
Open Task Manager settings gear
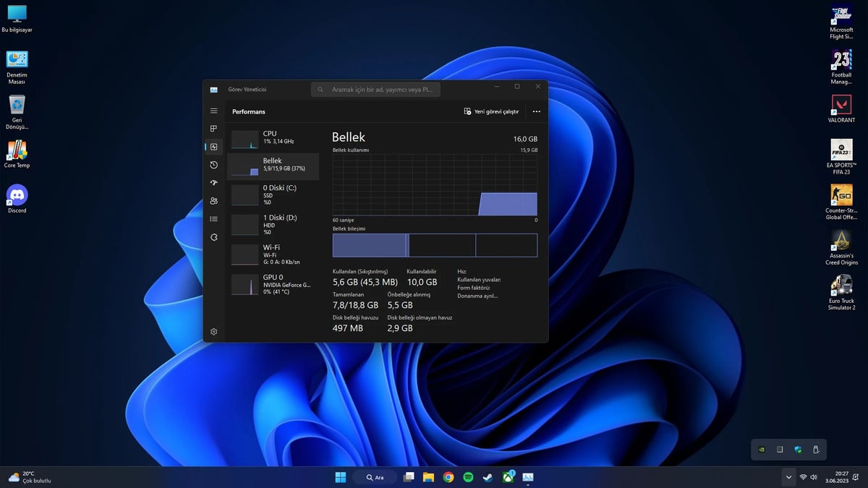click(x=214, y=332)
